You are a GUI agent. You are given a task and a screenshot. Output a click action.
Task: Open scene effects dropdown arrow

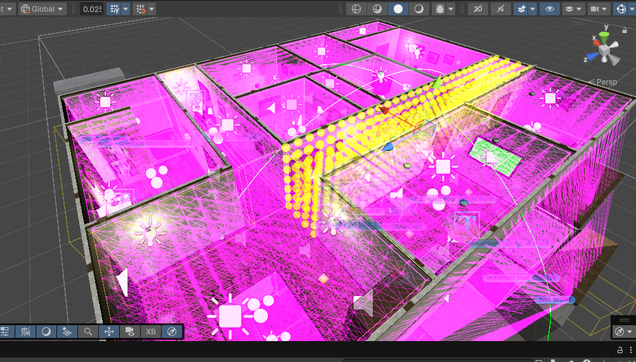tap(533, 9)
